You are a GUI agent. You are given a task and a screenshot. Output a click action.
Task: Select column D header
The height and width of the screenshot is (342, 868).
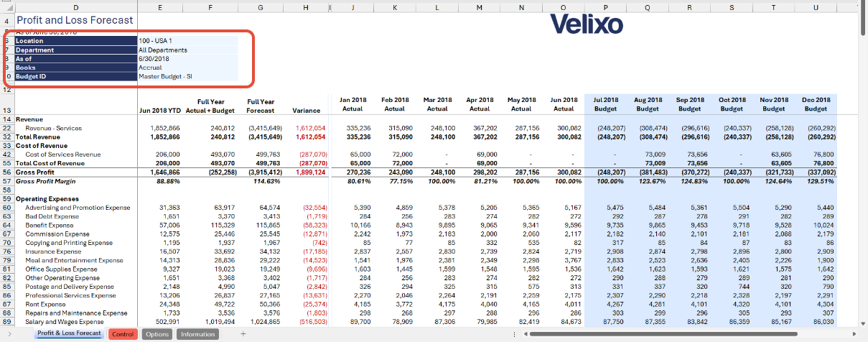pyautogui.click(x=75, y=6)
